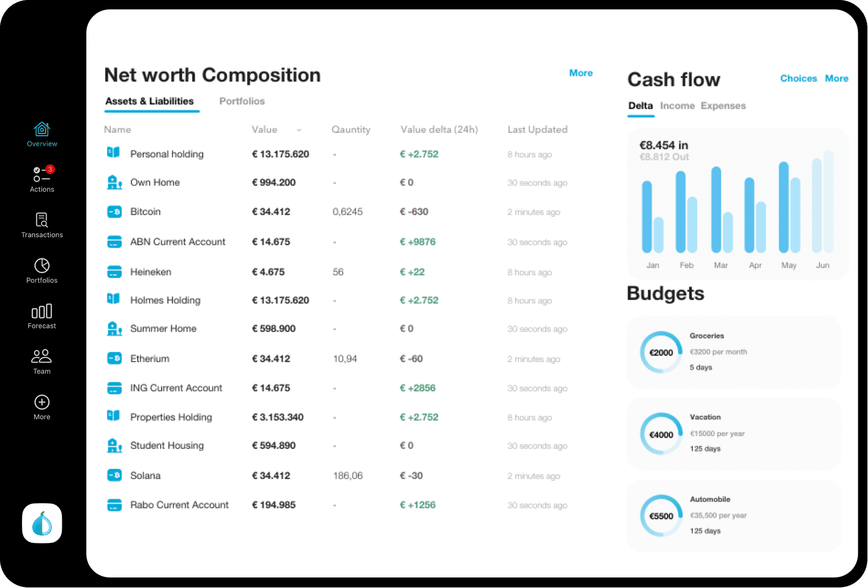The width and height of the screenshot is (868, 588).
Task: Open Actions with notification badge
Action: click(42, 174)
